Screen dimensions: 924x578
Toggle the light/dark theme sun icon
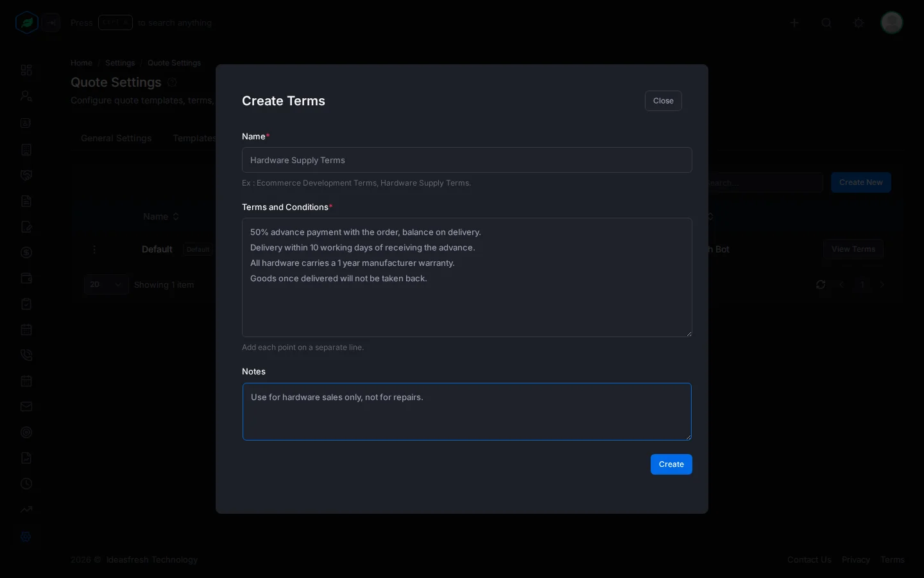[859, 22]
